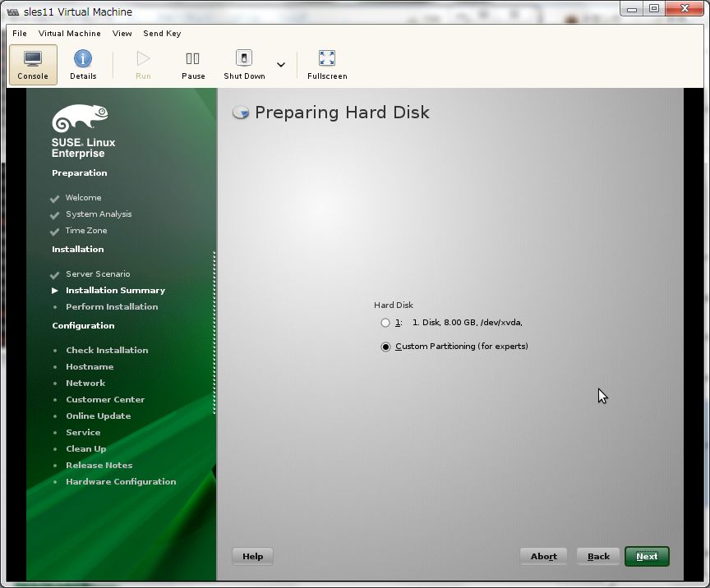Click the Server Scenario step
Image resolution: width=710 pixels, height=588 pixels.
(x=98, y=273)
